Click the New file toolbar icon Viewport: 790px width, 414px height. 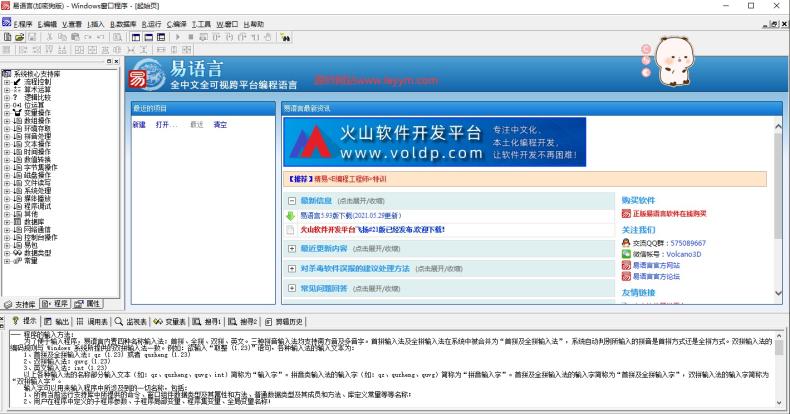click(8, 37)
